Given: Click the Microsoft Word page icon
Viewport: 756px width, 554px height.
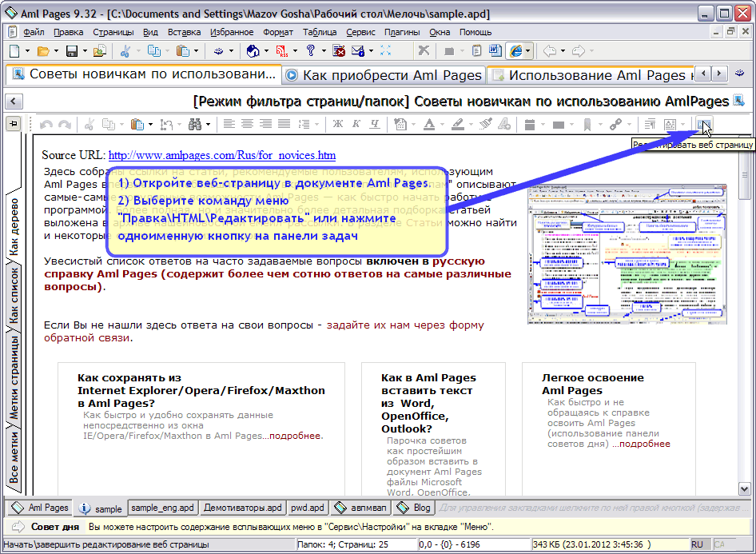Looking at the screenshot, I should [495, 50].
